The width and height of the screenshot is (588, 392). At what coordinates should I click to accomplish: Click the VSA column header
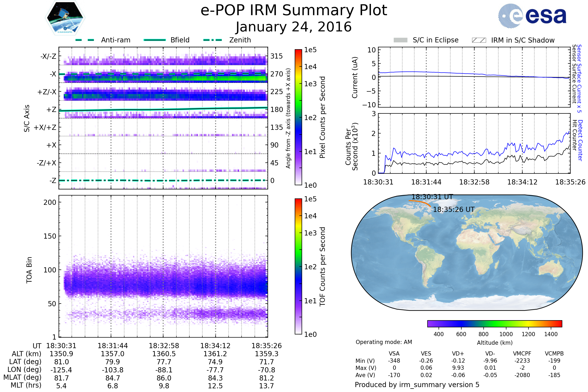tap(394, 354)
